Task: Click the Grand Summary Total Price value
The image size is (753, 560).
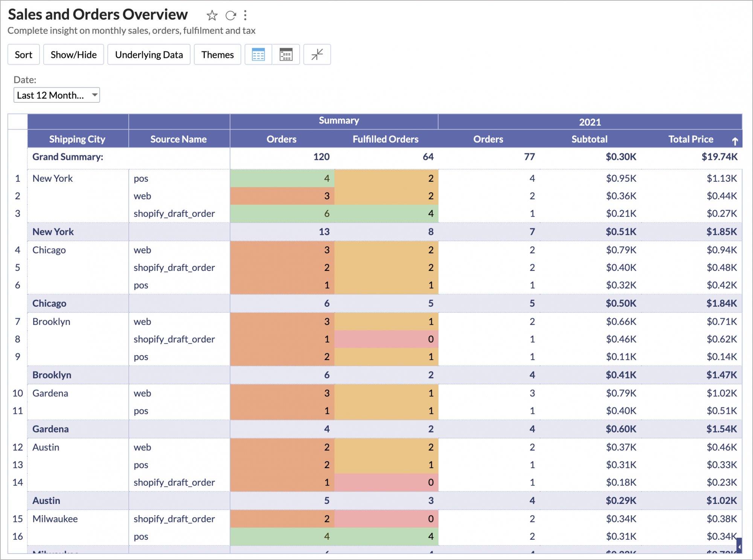Action: tap(719, 157)
